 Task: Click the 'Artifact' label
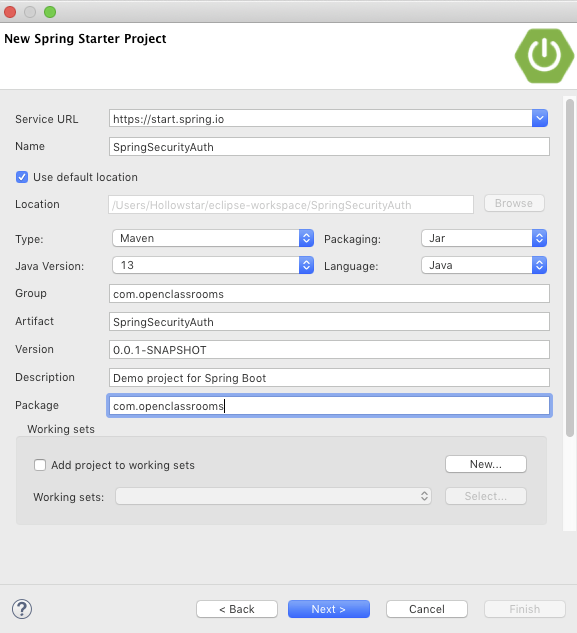pyautogui.click(x=35, y=321)
